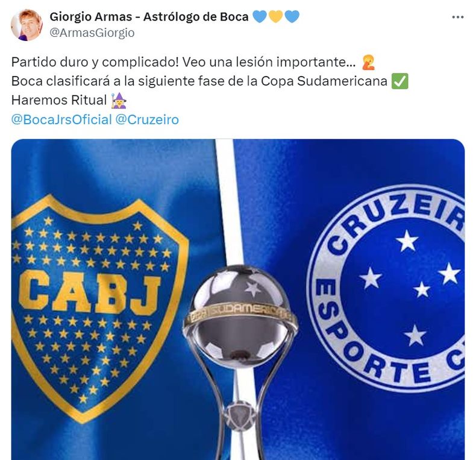
Task: Open the @Cruzeiro mention
Action: [147, 119]
